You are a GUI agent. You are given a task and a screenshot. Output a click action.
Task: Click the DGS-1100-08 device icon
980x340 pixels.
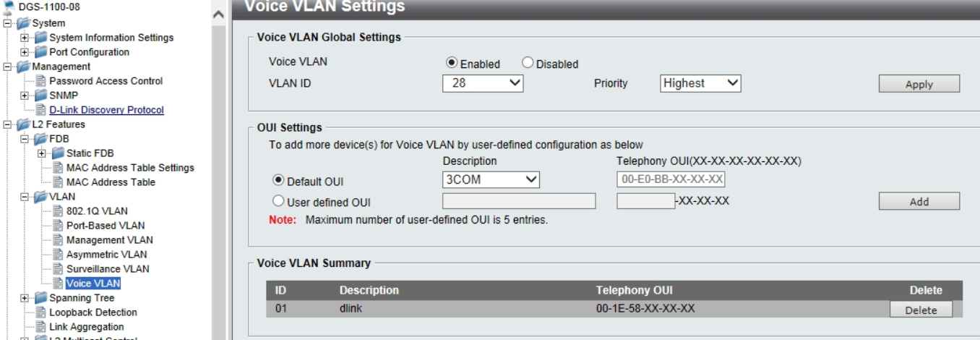coord(7,8)
